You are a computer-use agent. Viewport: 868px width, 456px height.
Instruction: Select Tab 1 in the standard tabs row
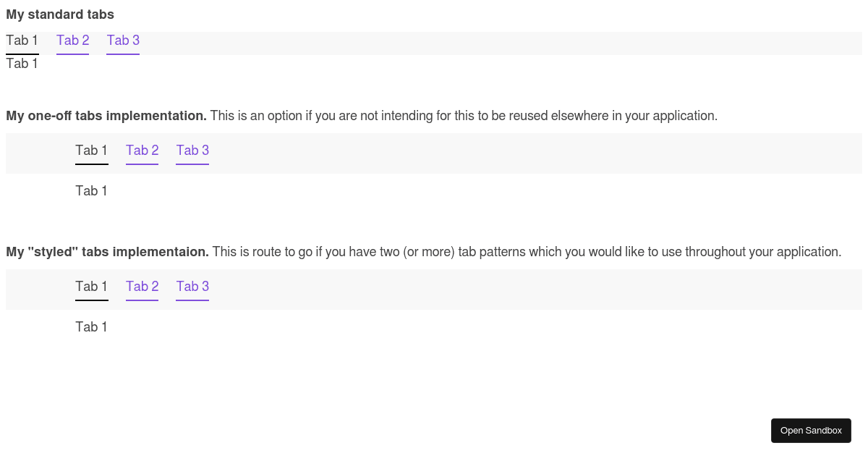(x=22, y=41)
